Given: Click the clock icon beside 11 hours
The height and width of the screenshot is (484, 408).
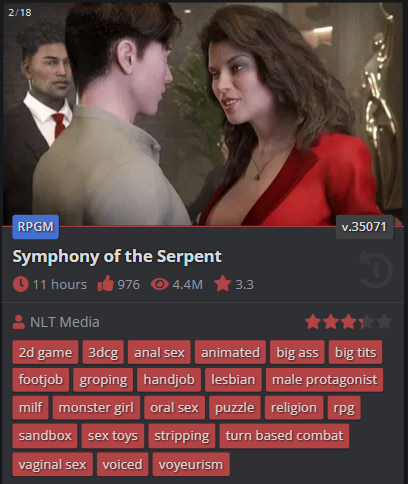Looking at the screenshot, I should click(21, 284).
